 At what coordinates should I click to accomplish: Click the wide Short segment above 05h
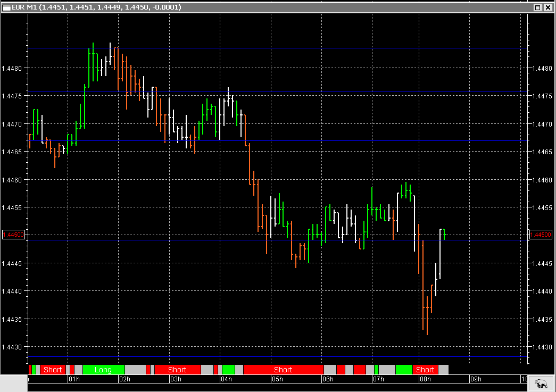pyautogui.click(x=283, y=370)
